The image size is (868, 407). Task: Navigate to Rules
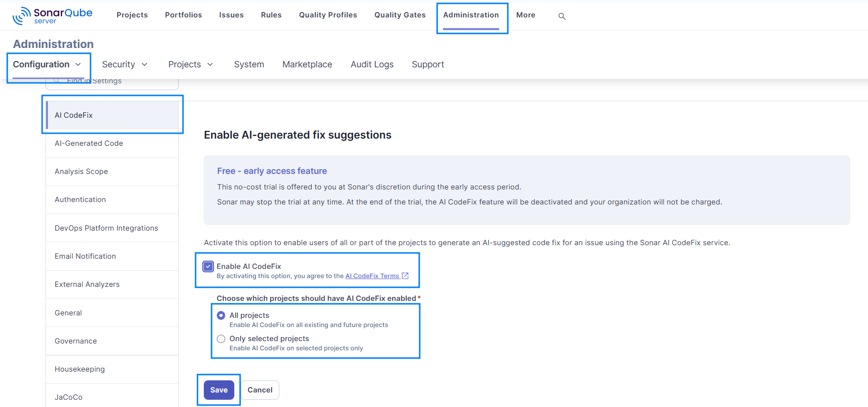point(271,15)
